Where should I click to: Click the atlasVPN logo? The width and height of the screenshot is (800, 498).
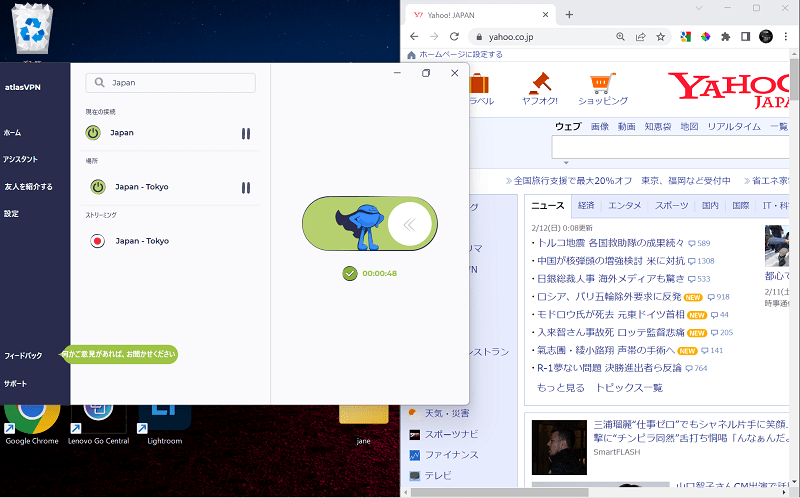(23, 87)
